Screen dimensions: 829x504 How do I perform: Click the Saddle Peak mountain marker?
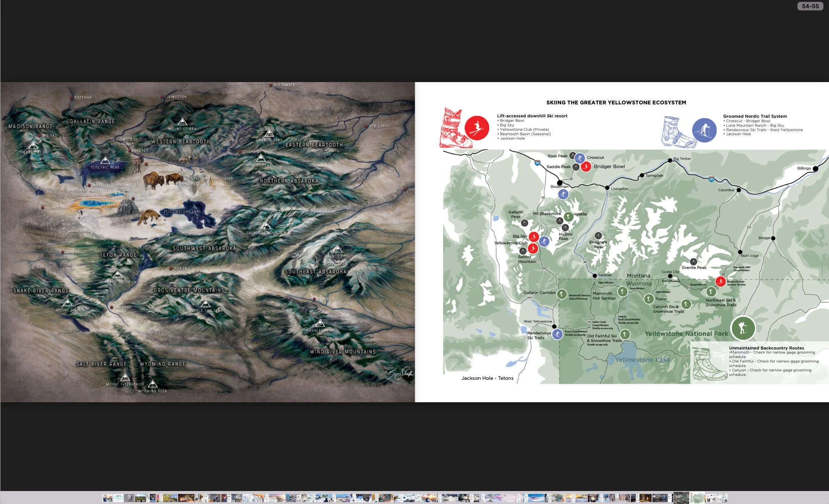[576, 167]
